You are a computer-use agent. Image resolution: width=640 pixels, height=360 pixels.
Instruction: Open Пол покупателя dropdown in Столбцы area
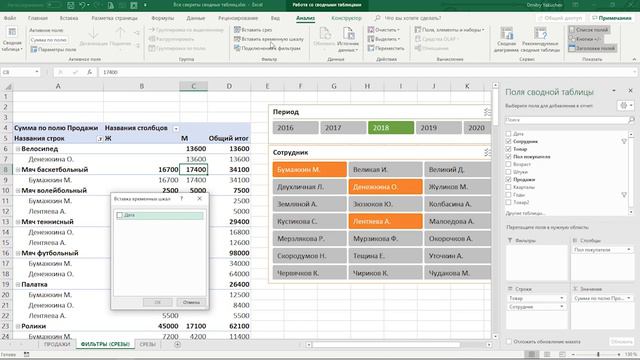[x=629, y=249]
